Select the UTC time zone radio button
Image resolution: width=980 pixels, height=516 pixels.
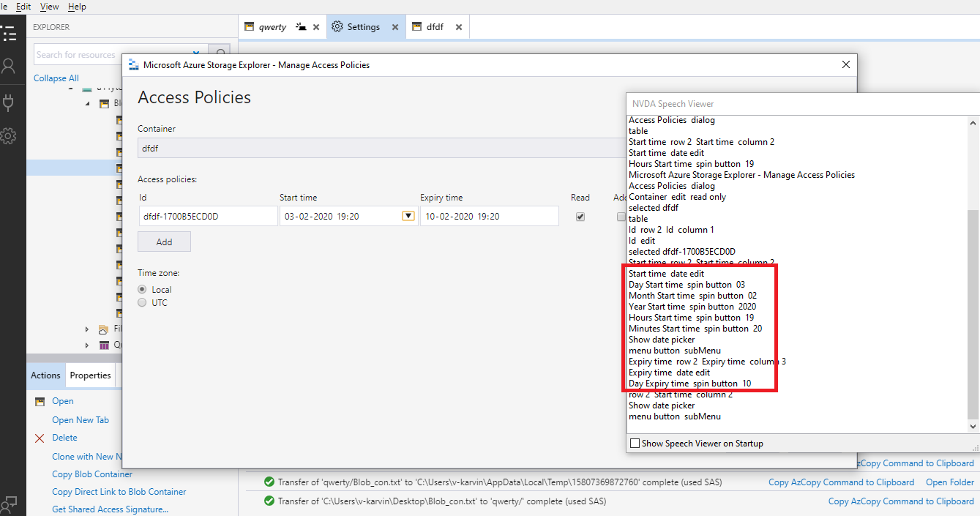coord(141,302)
